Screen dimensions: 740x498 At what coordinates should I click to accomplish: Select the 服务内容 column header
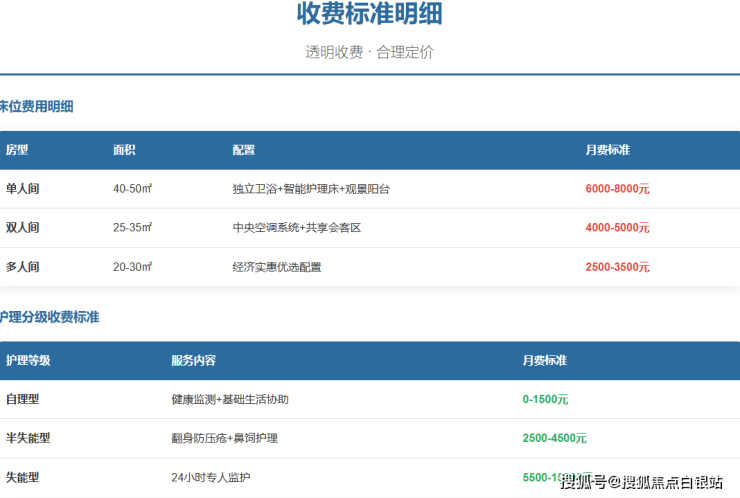pyautogui.click(x=193, y=360)
